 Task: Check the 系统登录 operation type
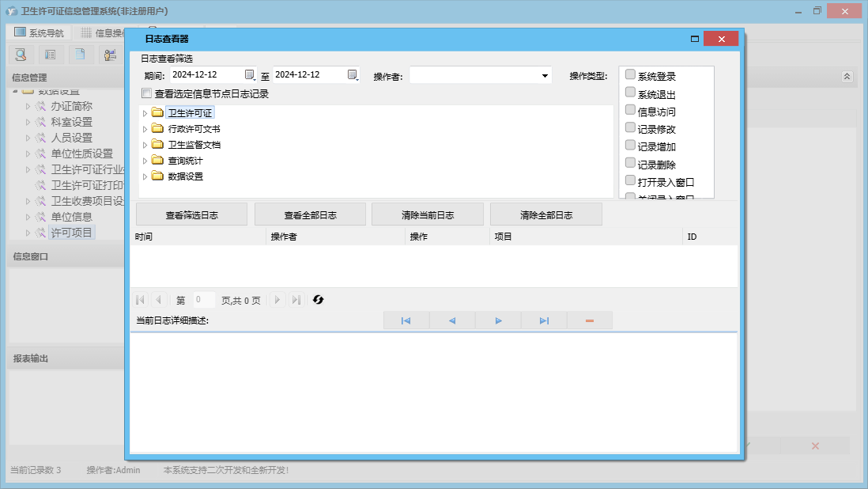pyautogui.click(x=630, y=74)
